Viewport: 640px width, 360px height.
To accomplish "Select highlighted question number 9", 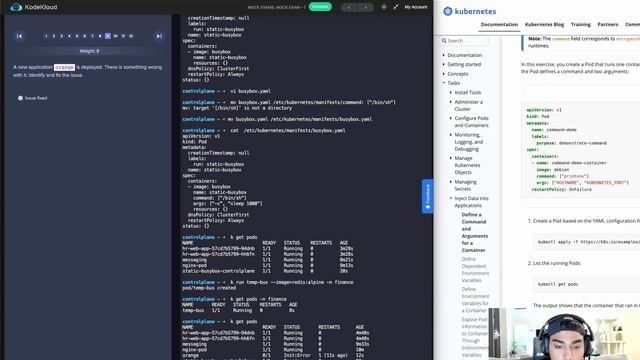I will pyautogui.click(x=108, y=36).
